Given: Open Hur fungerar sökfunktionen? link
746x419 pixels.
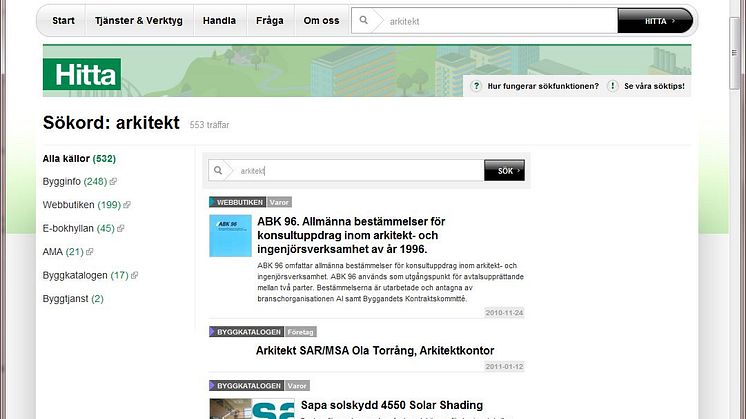Looking at the screenshot, I should click(543, 86).
